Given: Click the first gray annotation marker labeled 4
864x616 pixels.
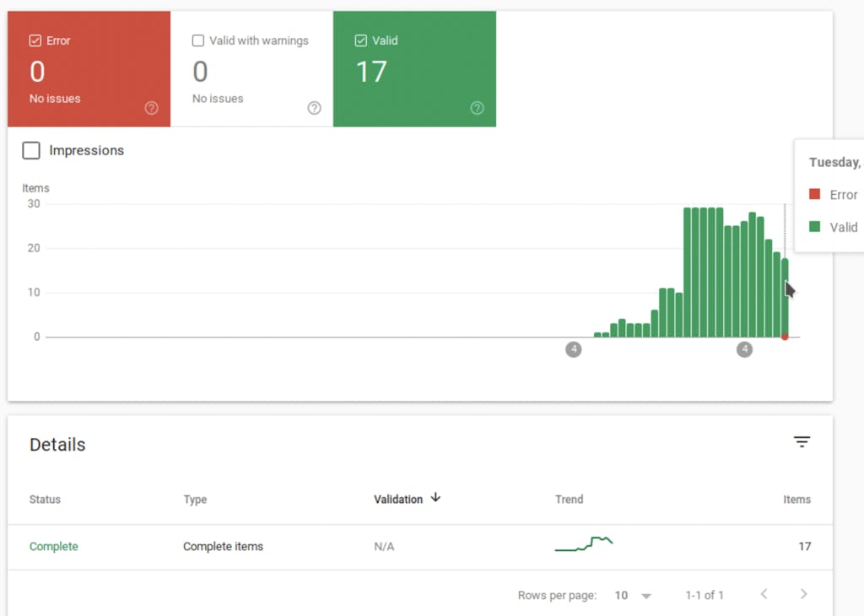Looking at the screenshot, I should tap(574, 349).
